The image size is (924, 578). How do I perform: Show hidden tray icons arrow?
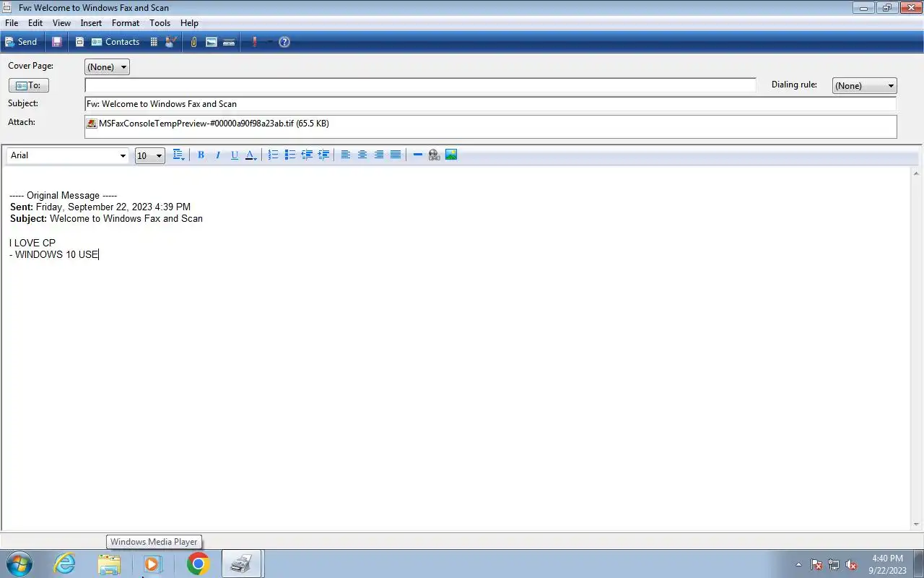[x=798, y=564]
